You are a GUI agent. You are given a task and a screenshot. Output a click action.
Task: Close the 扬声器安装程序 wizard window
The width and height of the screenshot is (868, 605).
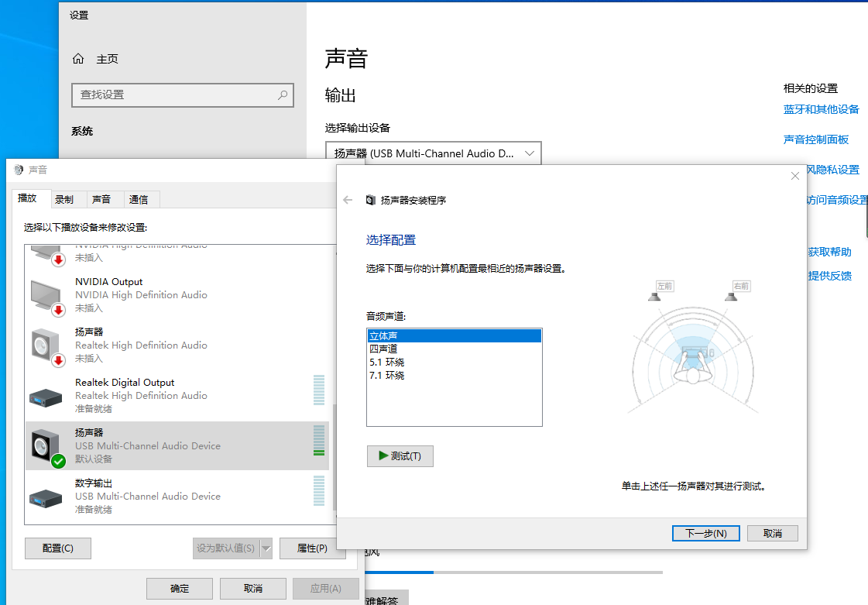coord(795,176)
